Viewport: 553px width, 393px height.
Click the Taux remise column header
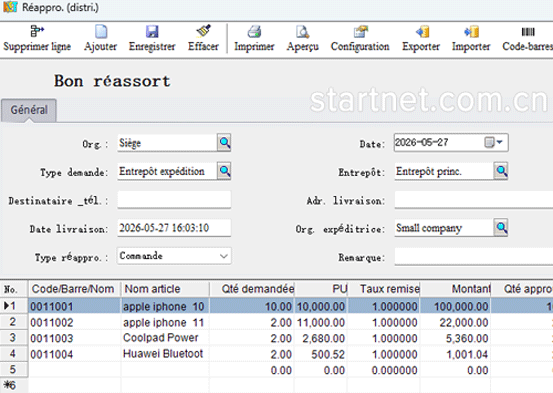click(384, 289)
